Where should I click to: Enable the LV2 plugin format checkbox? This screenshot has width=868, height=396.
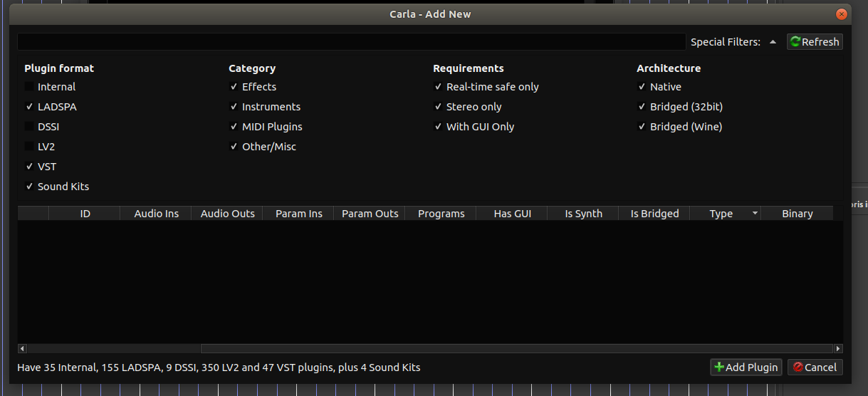coord(29,147)
